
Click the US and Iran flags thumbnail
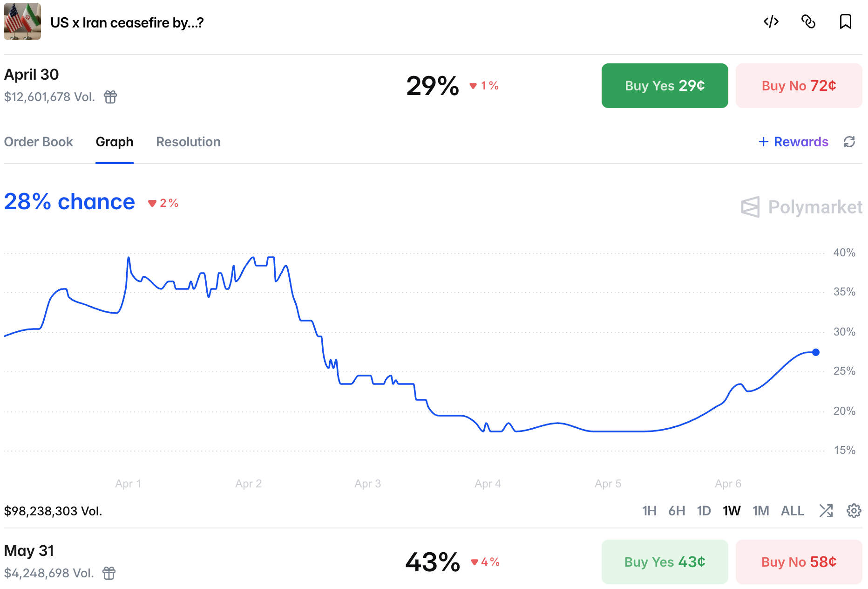22,21
